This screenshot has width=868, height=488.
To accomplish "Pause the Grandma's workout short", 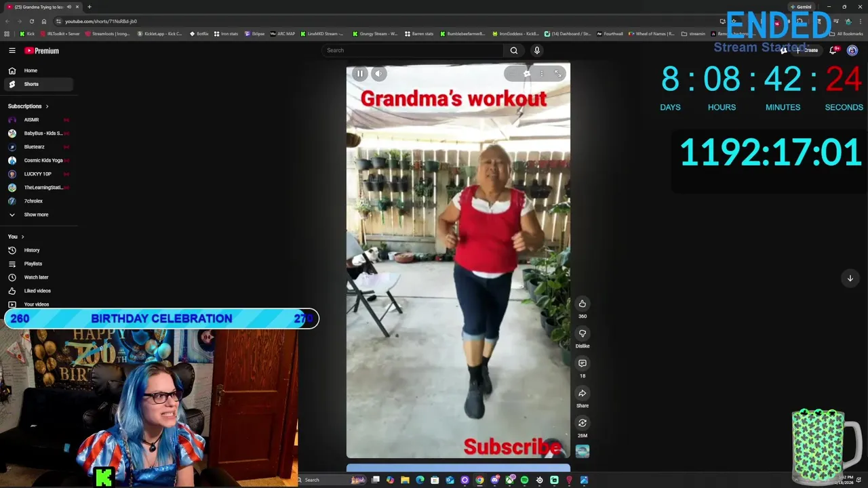I will [x=360, y=74].
